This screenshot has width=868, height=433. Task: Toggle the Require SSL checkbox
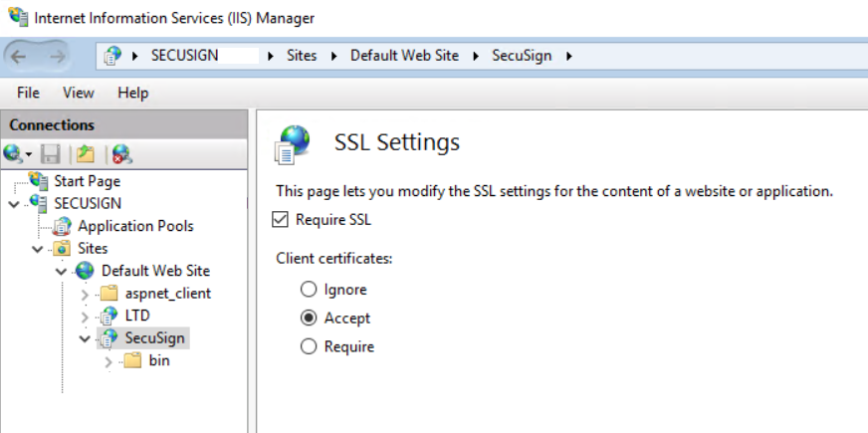click(281, 220)
